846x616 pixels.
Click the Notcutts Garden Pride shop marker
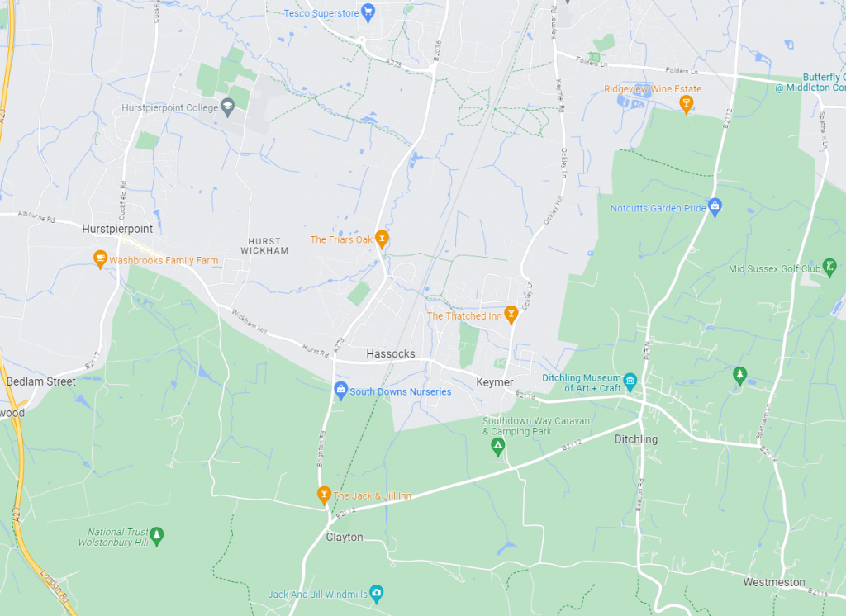[715, 207]
